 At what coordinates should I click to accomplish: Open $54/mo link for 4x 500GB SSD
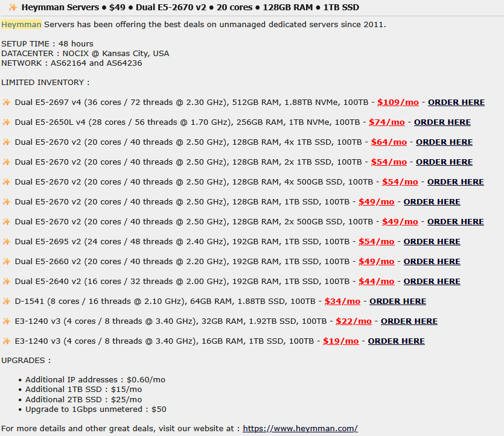click(x=400, y=182)
